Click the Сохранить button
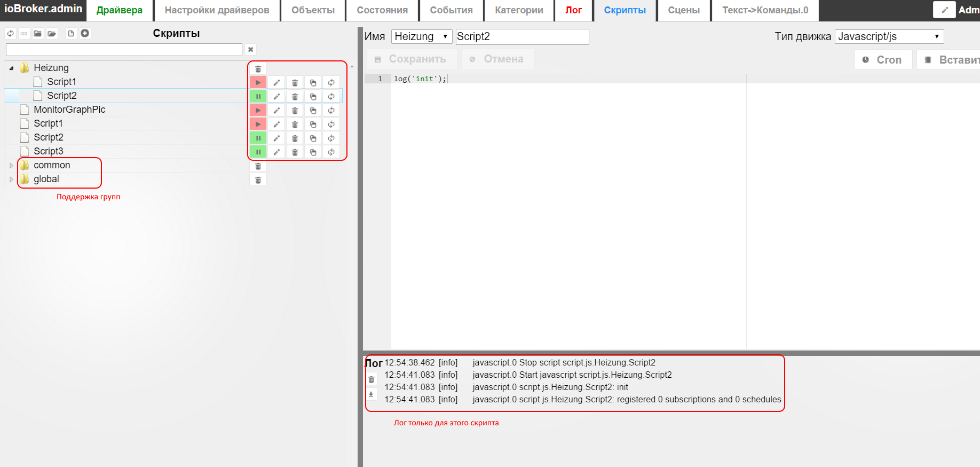The height and width of the screenshot is (467, 980). click(x=411, y=59)
